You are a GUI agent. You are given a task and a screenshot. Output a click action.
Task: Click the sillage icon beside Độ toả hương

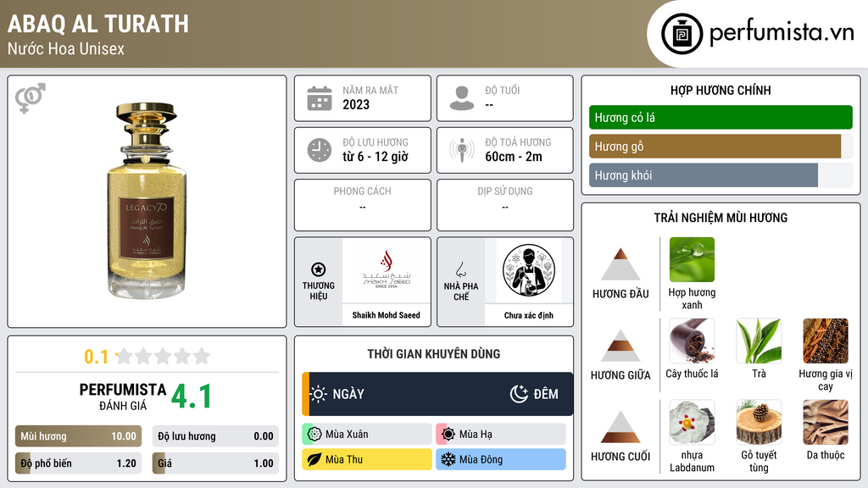tap(462, 150)
